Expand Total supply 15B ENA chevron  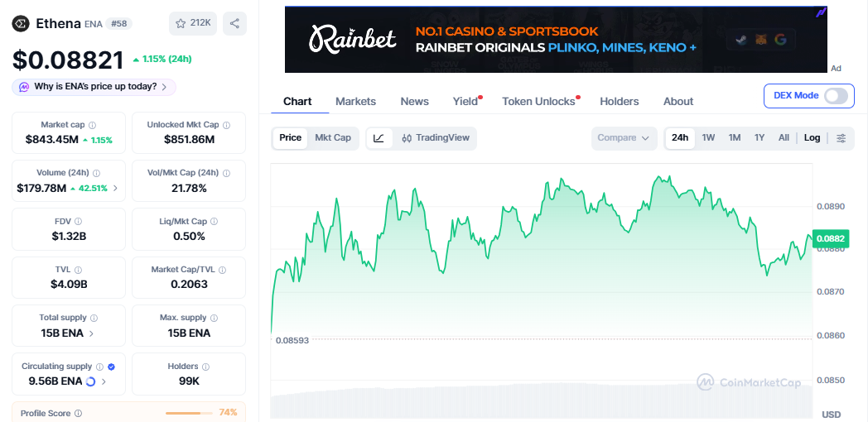pyautogui.click(x=91, y=333)
